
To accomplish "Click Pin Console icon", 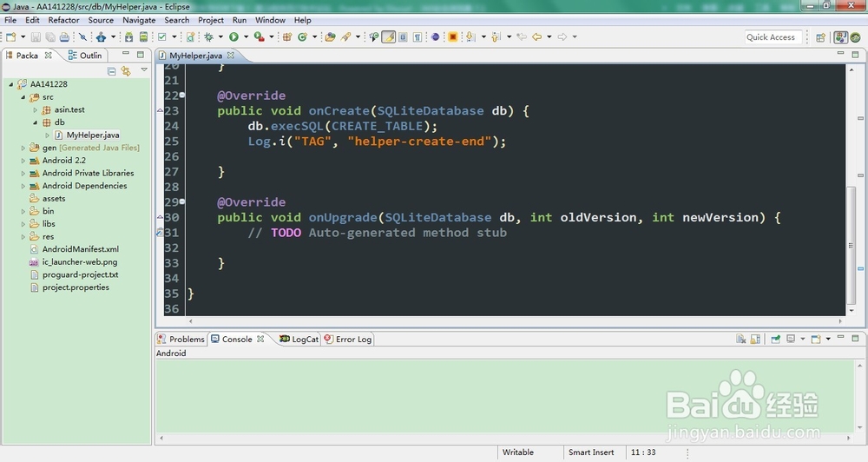I will [x=775, y=339].
